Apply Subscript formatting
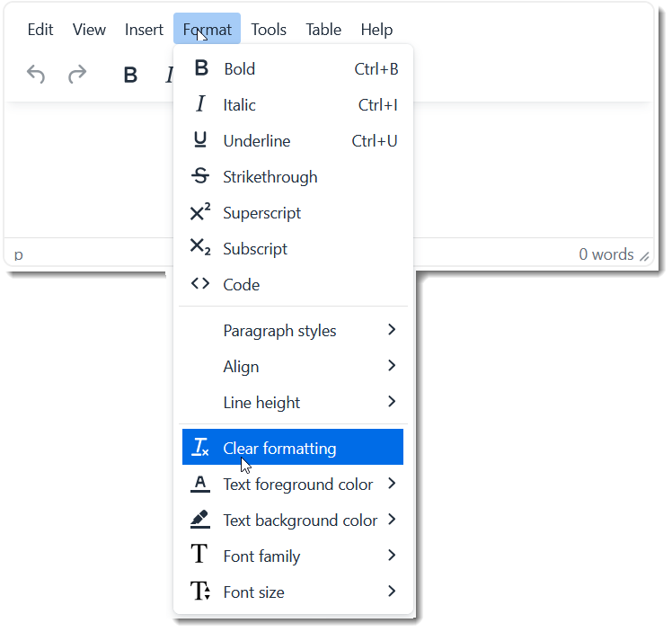The height and width of the screenshot is (632, 672). pyautogui.click(x=293, y=249)
